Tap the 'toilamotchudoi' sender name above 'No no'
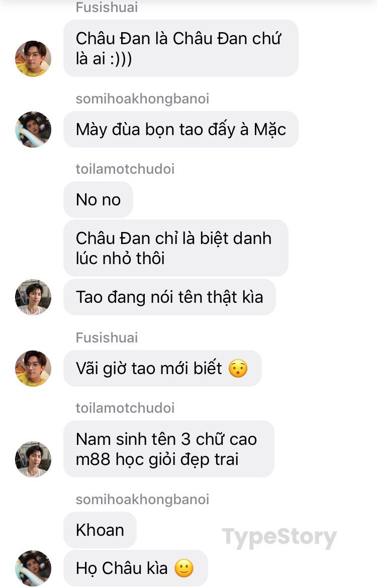Viewport: 377px width, 588px height. coord(125,169)
